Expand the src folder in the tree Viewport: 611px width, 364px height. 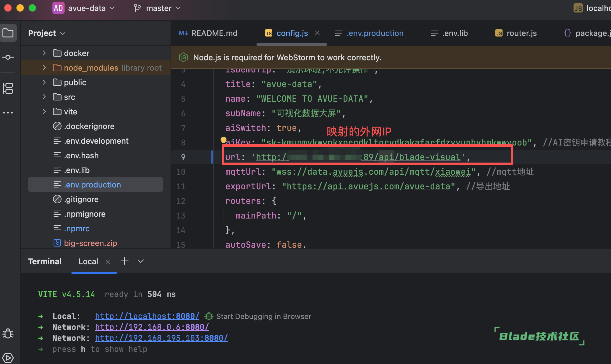(x=44, y=97)
